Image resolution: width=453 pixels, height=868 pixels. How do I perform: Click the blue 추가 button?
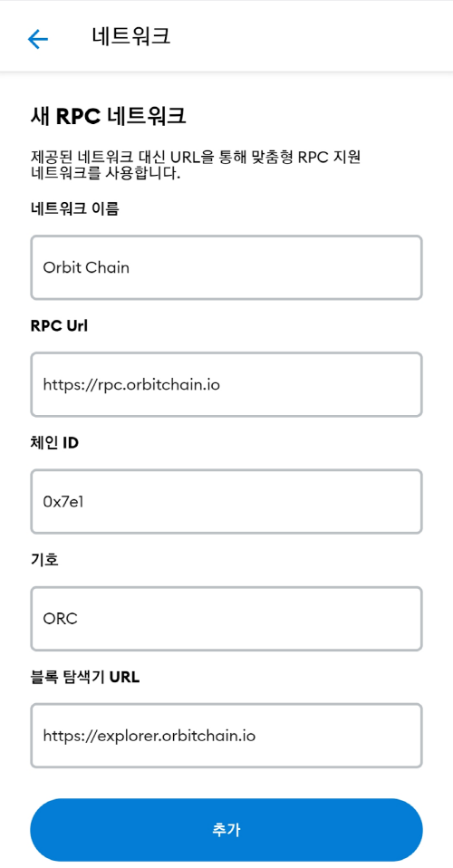pos(226,830)
